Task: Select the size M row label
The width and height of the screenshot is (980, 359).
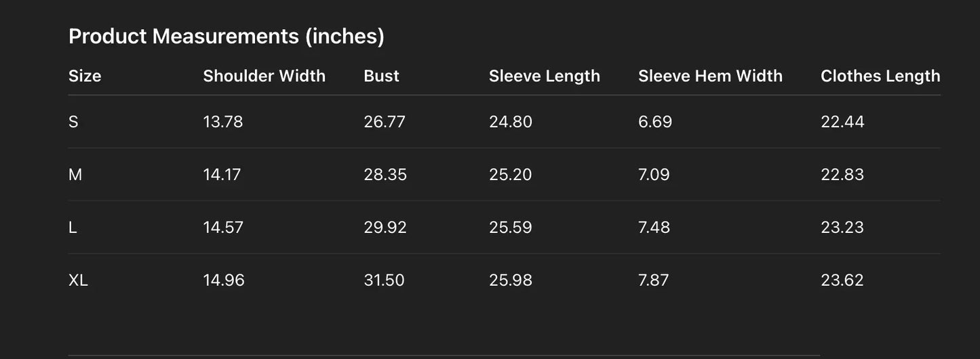Action: [75, 175]
